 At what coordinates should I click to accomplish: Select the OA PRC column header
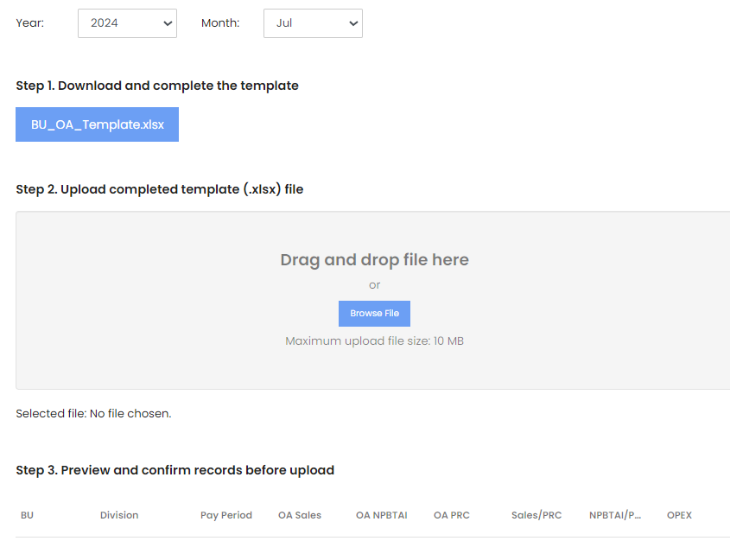(452, 515)
